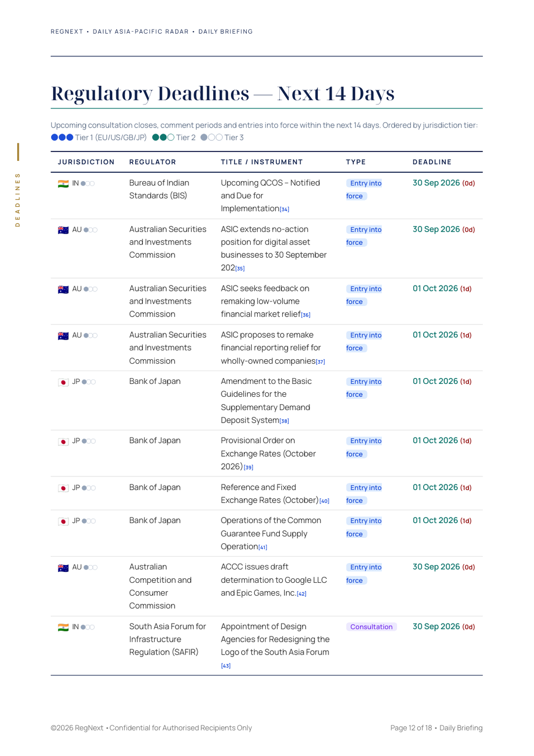Open footnote reference [38]

point(284,421)
